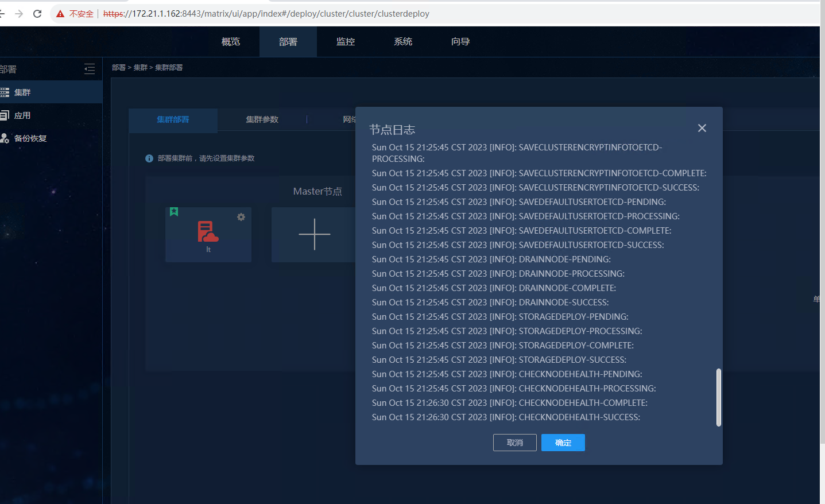Switch to the 集群参数 tab
825x504 pixels.
tap(262, 119)
